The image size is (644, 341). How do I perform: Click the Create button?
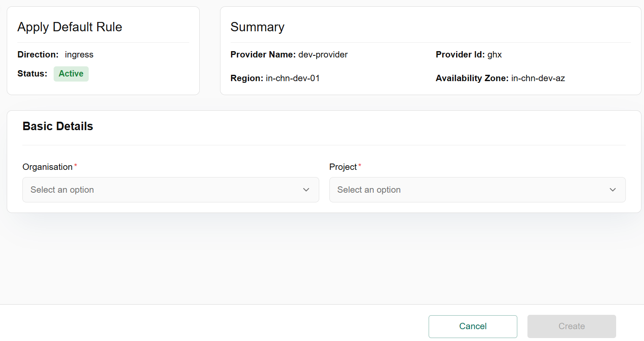pos(571,326)
